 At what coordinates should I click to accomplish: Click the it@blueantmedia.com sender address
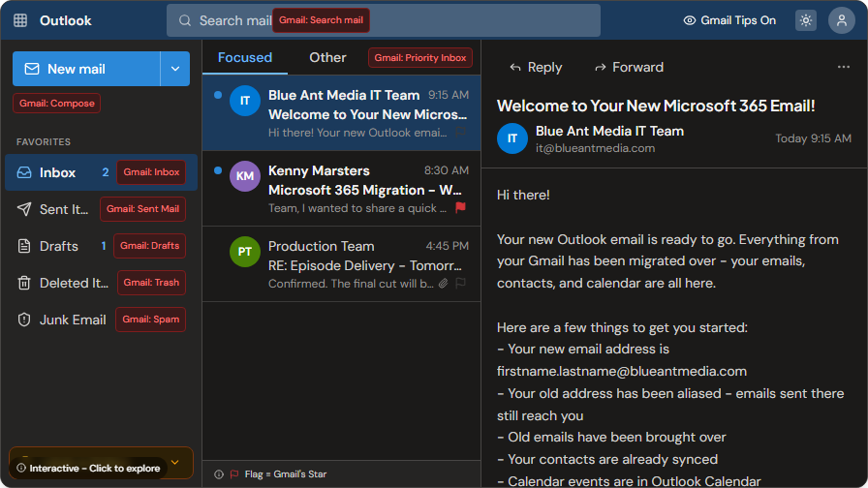(595, 148)
